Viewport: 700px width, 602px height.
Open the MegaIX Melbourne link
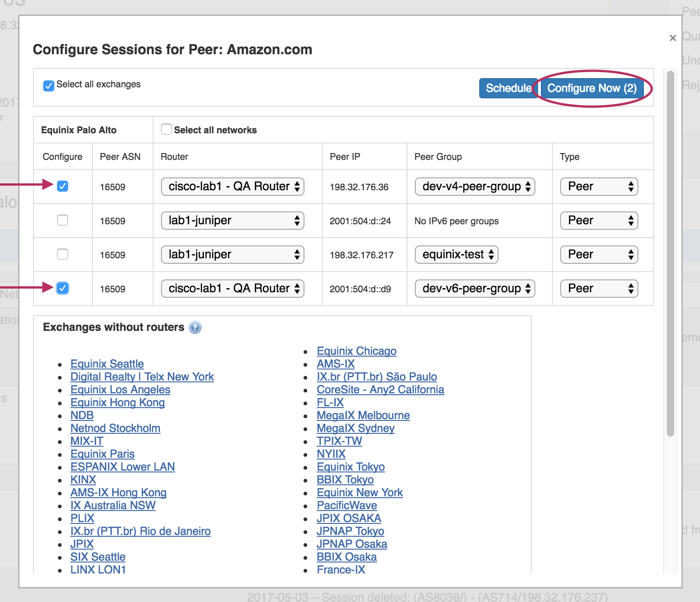point(363,415)
